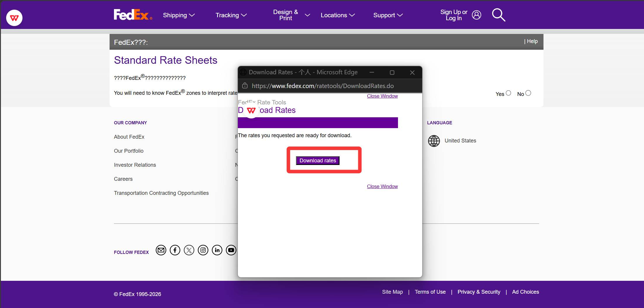Viewport: 644px width, 308px height.
Task: Open Investor Relations link
Action: pyautogui.click(x=135, y=165)
